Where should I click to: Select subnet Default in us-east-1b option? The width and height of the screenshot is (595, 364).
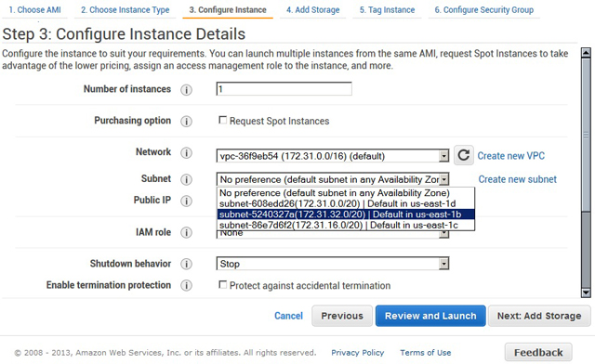click(x=346, y=214)
